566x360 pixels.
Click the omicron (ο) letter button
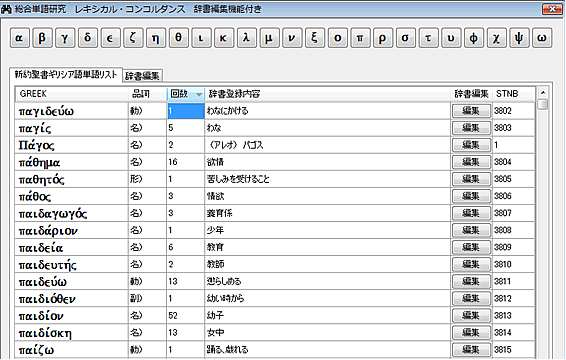[x=338, y=38]
